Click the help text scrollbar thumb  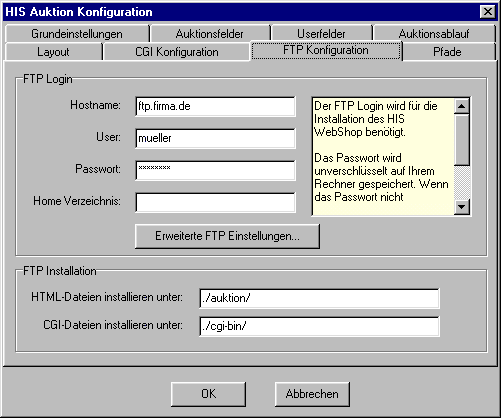tap(462, 140)
